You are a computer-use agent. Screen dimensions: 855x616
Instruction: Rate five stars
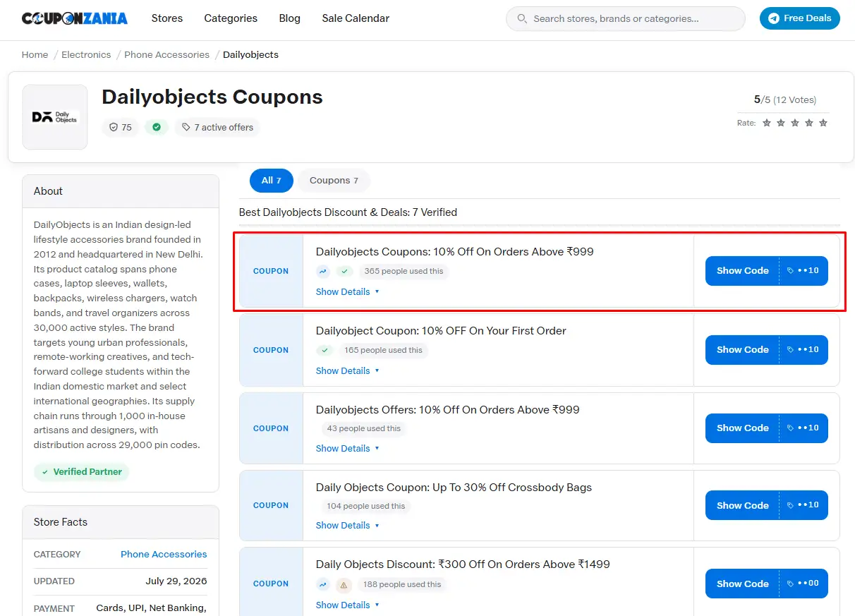[x=823, y=123]
